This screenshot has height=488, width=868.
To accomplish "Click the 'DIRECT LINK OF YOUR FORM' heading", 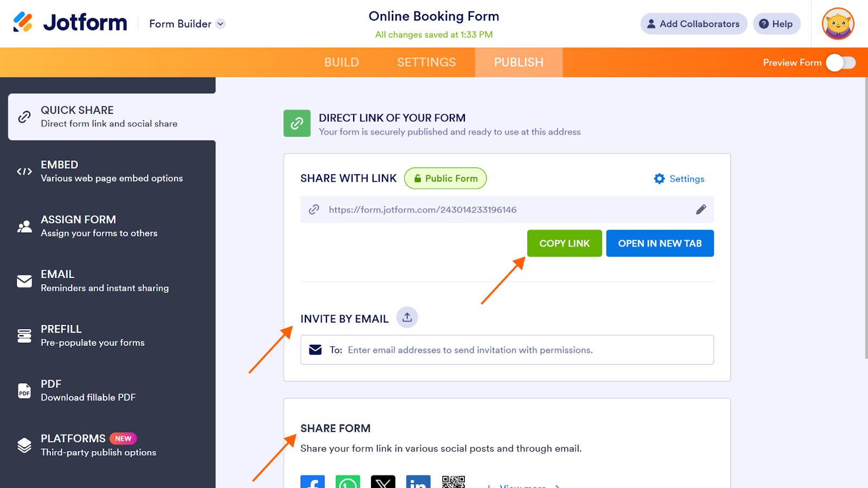I will click(x=392, y=118).
